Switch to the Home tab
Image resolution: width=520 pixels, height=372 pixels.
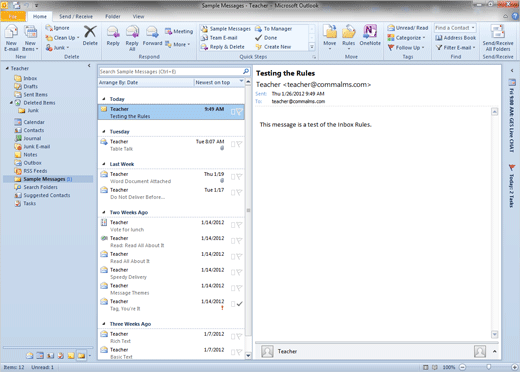[40, 16]
